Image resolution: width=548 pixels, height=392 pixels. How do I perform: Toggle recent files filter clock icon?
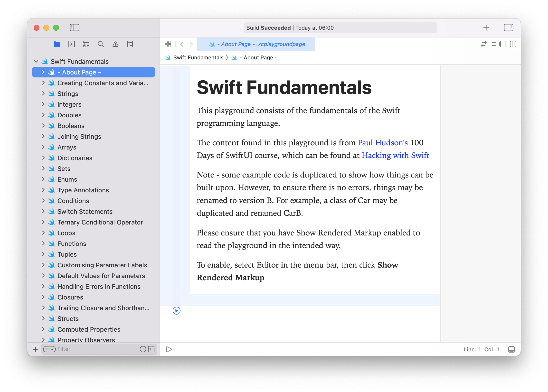point(143,349)
